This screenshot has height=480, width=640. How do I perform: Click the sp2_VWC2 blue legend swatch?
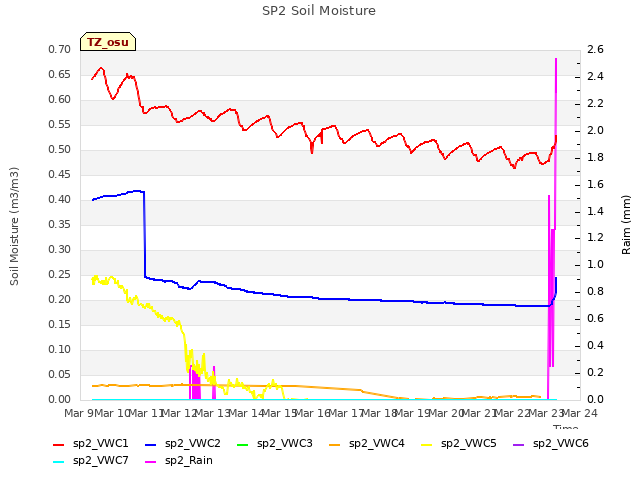pos(151,444)
